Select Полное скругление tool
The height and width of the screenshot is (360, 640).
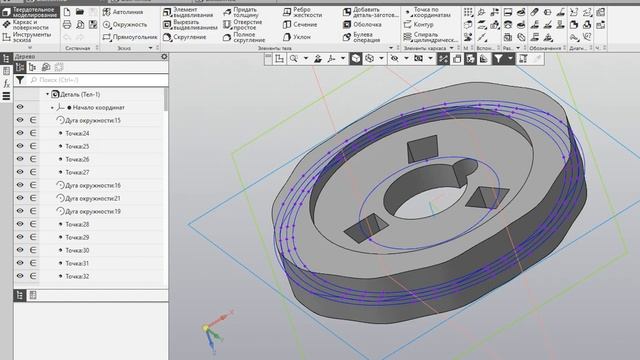click(x=244, y=38)
